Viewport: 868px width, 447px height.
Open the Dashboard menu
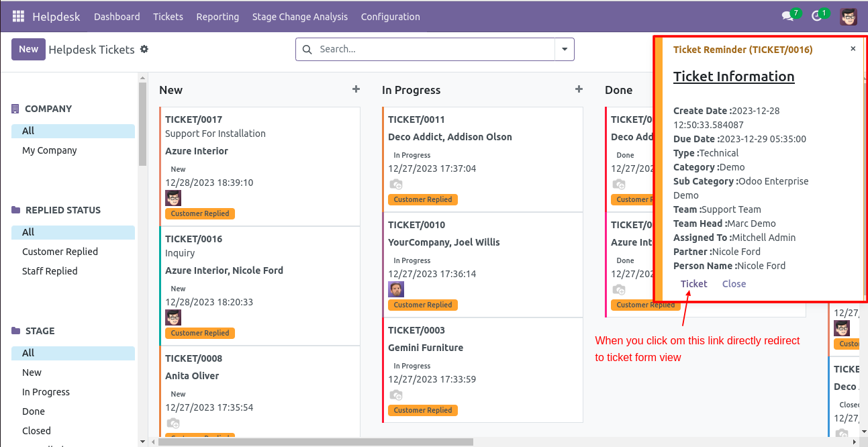pyautogui.click(x=117, y=17)
